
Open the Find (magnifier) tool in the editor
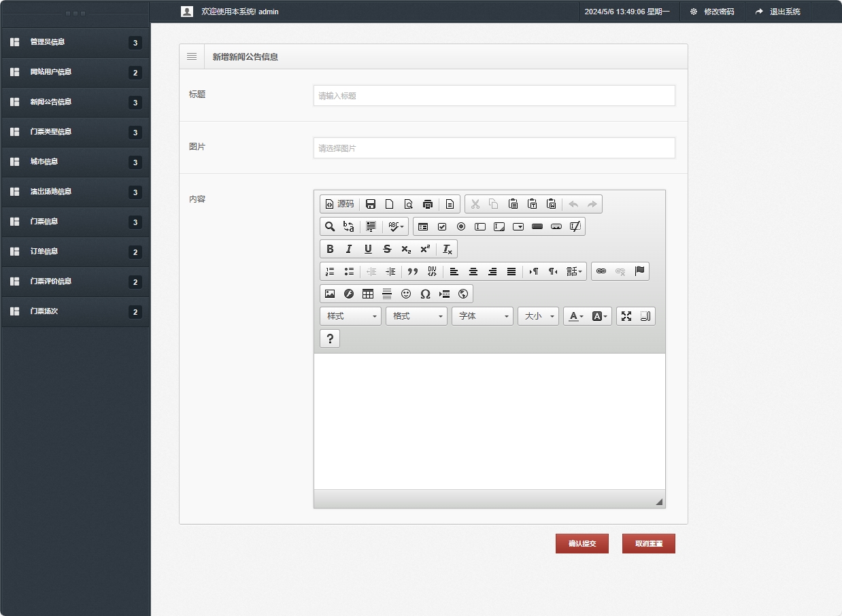330,226
